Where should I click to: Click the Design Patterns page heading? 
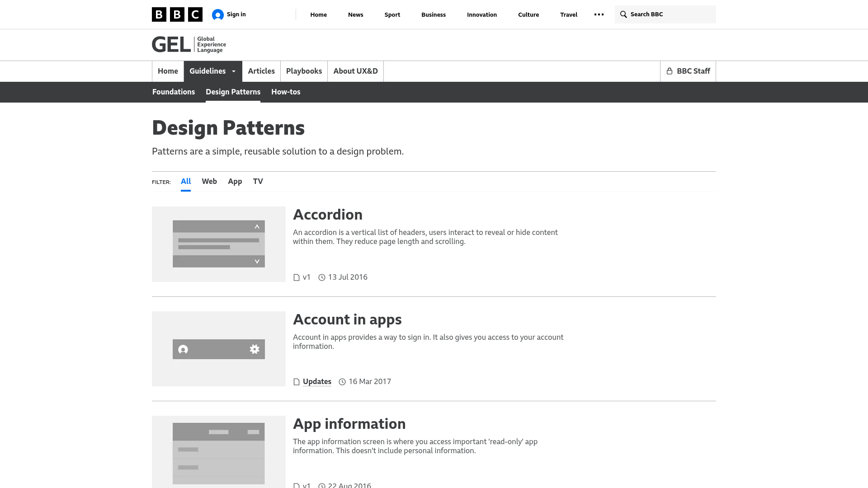[228, 128]
